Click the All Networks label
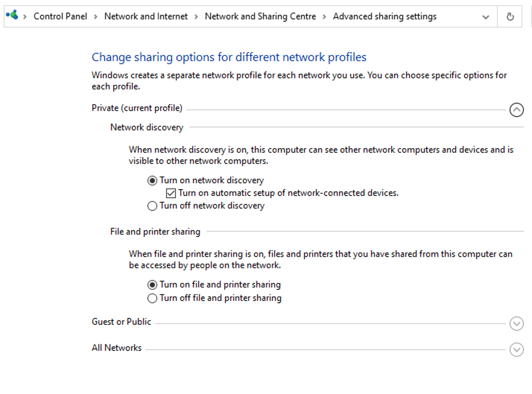This screenshot has height=394, width=532. 117,348
